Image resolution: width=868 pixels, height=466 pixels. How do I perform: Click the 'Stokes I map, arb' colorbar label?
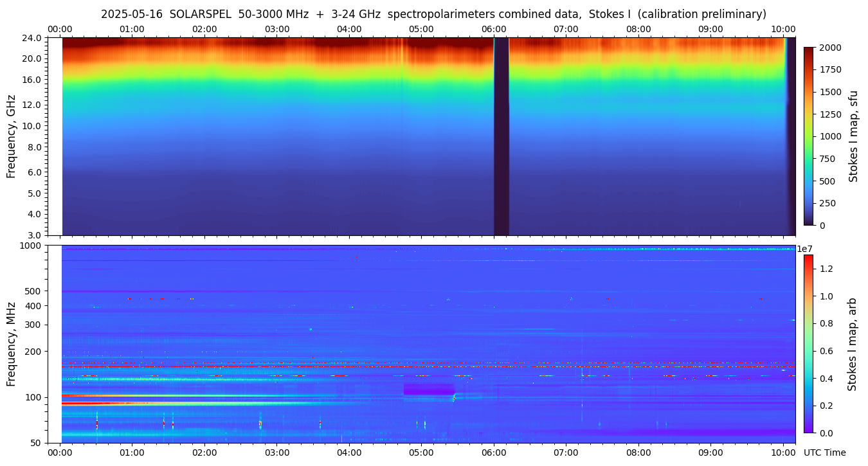(x=852, y=344)
